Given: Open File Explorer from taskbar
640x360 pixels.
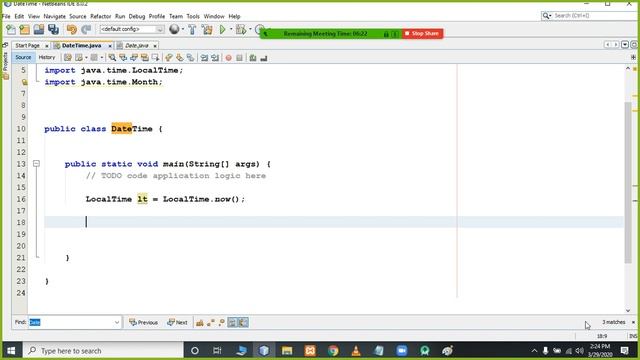Looking at the screenshot, I should tap(287, 351).
